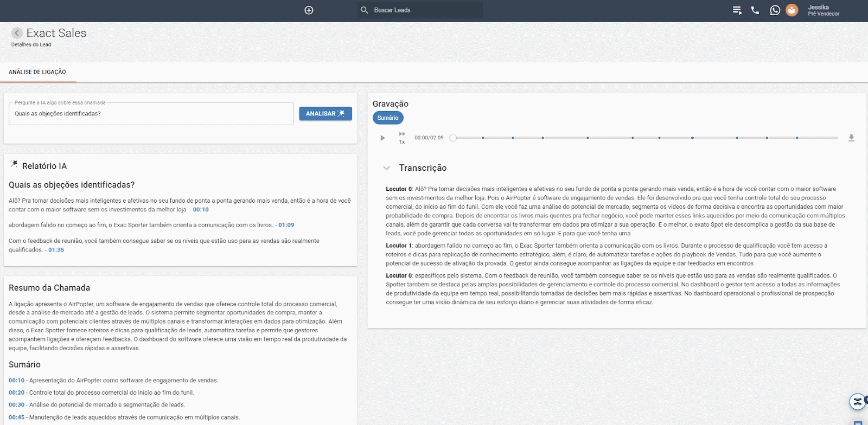Click the 00:00/02:09 time display
Viewport: 868px width, 425px height.
point(429,138)
